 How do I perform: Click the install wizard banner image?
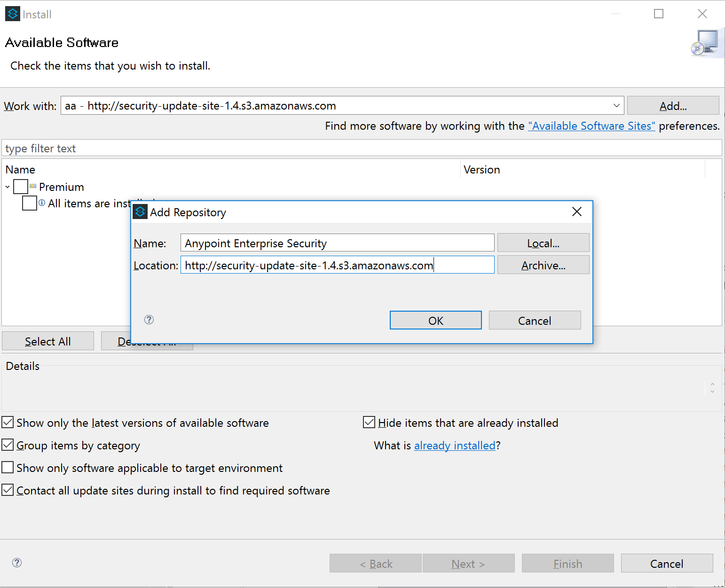[705, 43]
